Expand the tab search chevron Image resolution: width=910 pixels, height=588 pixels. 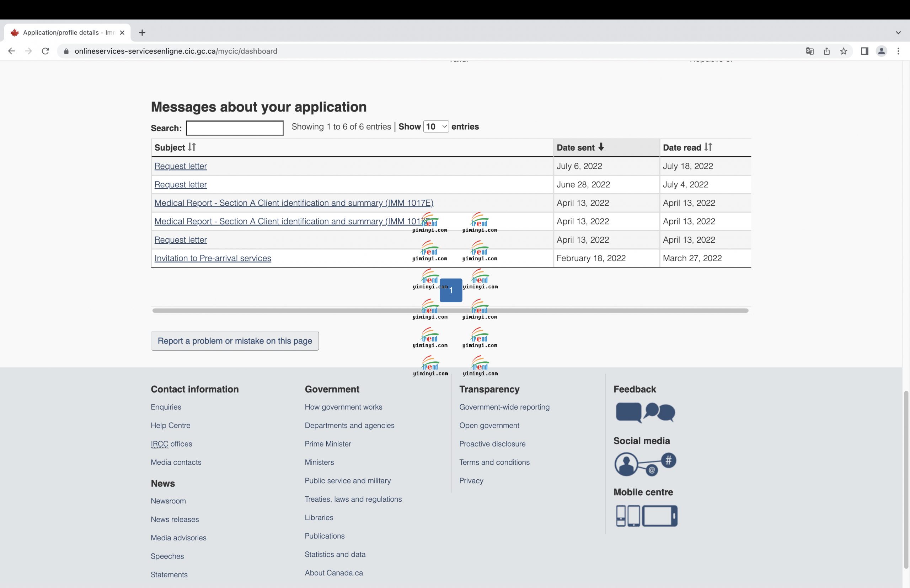pyautogui.click(x=898, y=33)
